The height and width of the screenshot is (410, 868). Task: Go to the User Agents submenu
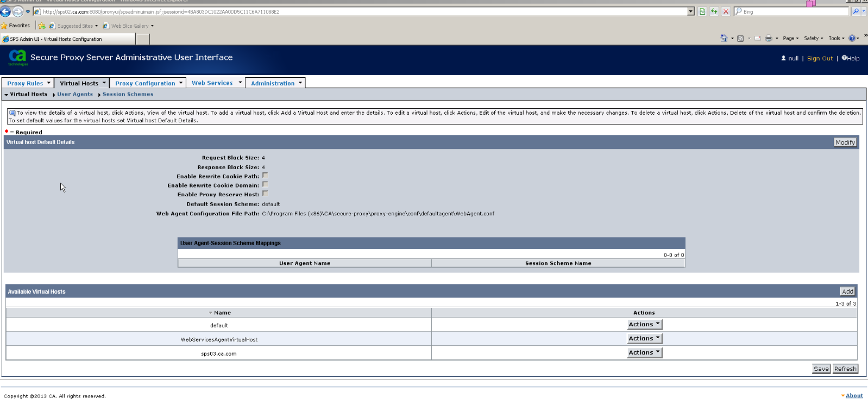[x=75, y=94]
